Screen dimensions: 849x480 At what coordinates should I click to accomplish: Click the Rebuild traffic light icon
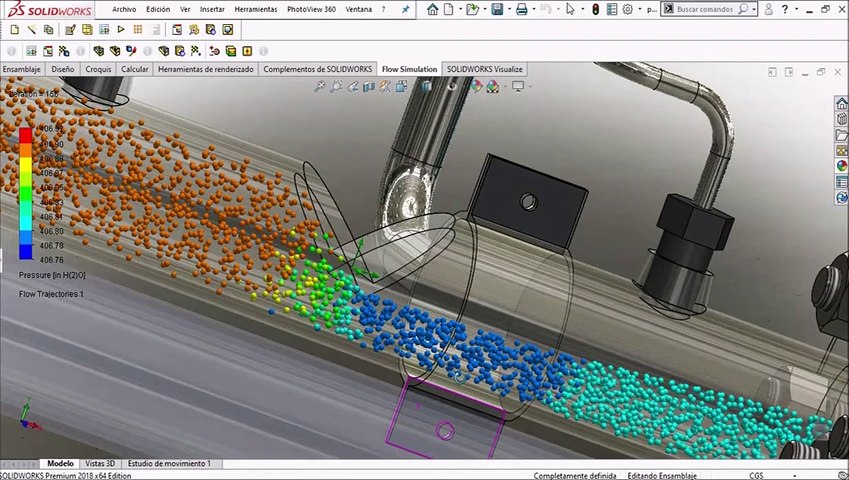596,9
